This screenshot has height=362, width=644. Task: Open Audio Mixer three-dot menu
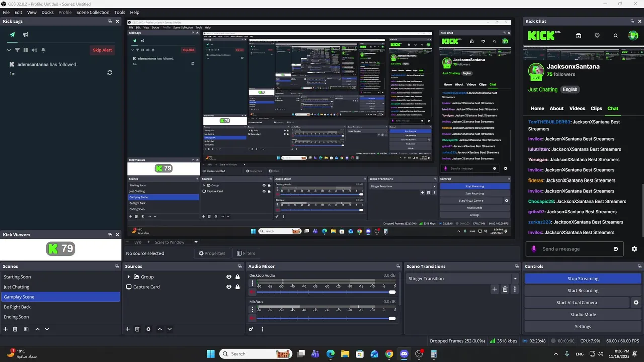[262, 329]
